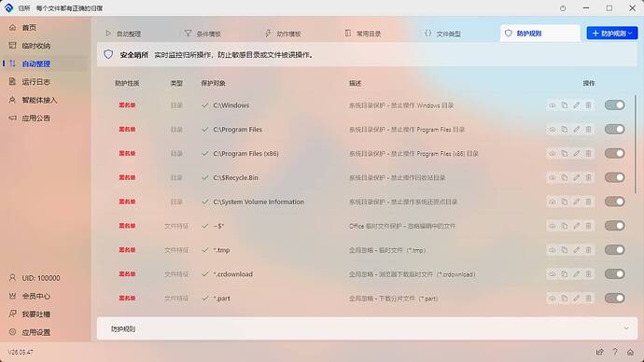This screenshot has height=362, width=644.
Task: Delete the ~$* file pattern rule
Action: [589, 226]
